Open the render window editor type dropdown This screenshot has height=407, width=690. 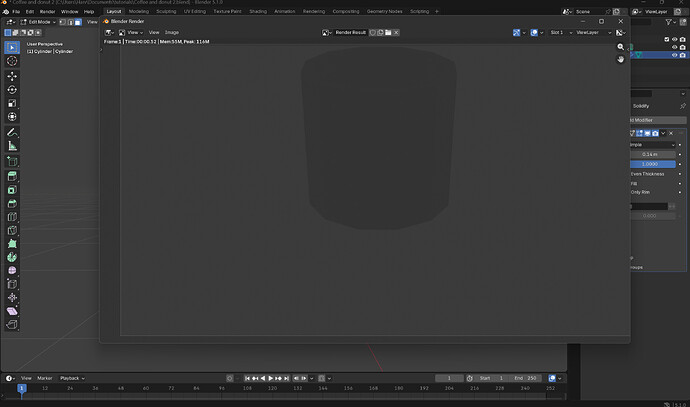click(x=109, y=33)
